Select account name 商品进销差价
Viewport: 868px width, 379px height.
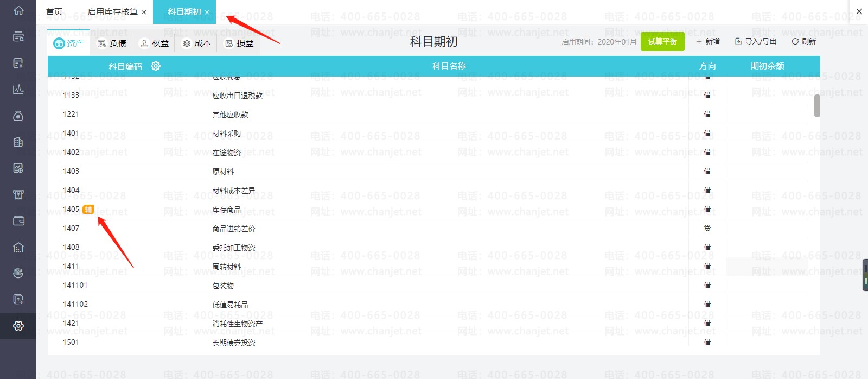(x=234, y=229)
